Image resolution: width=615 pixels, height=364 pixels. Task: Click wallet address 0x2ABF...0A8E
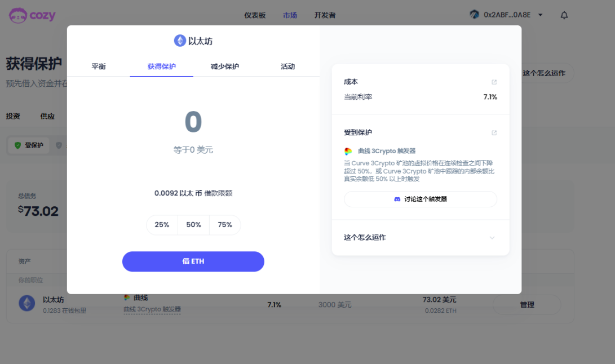click(x=507, y=15)
